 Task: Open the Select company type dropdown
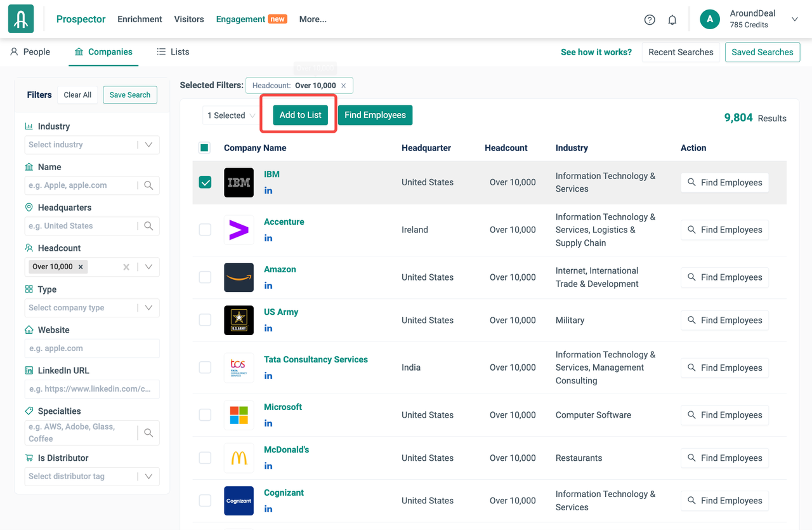148,308
